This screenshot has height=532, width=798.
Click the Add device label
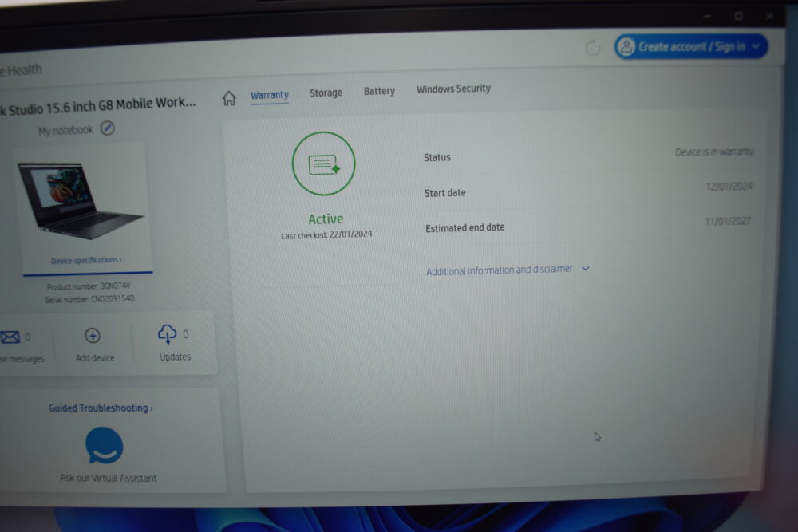coord(95,358)
